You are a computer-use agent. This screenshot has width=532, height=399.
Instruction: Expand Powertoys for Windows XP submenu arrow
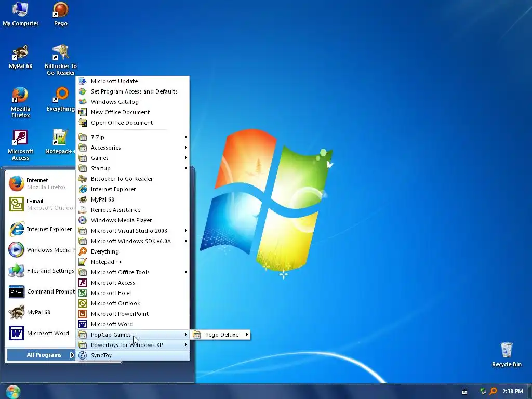click(185, 345)
